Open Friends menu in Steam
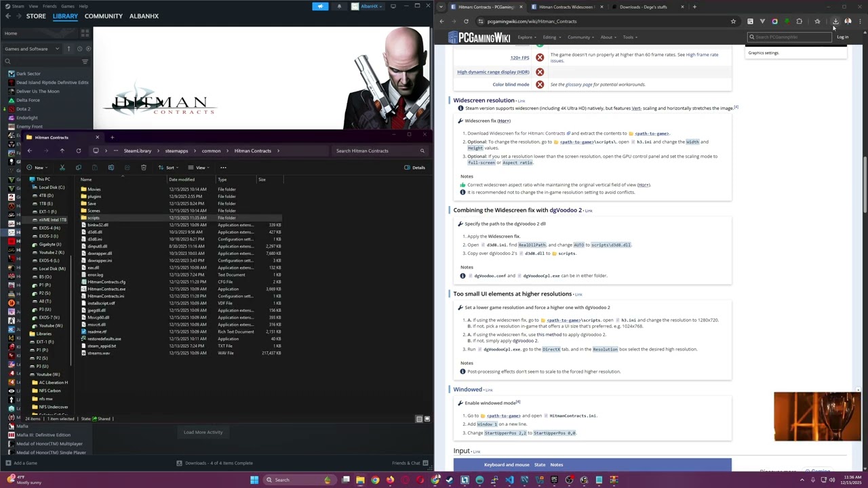Viewport: 868px width, 488px height. [50, 6]
